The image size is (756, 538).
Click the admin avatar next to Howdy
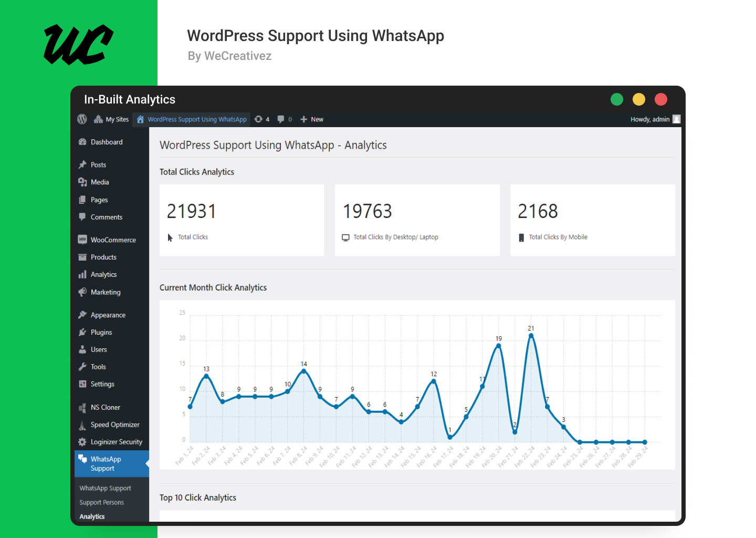coord(677,119)
